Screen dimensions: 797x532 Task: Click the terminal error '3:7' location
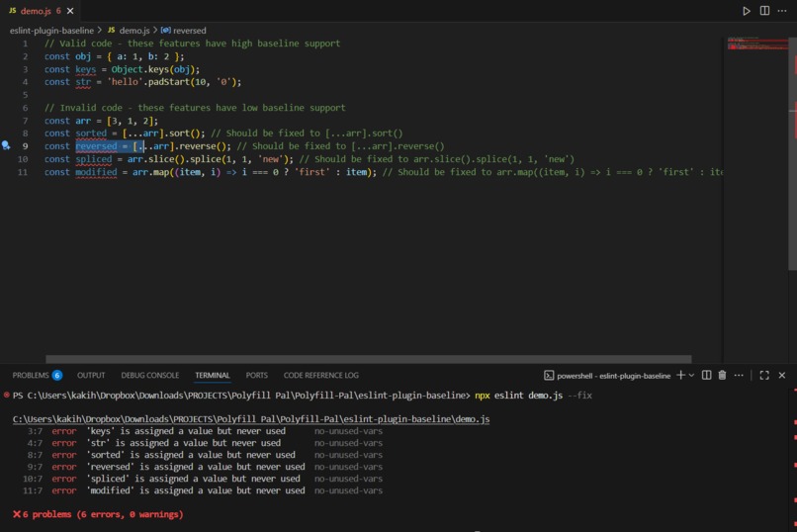click(x=35, y=431)
